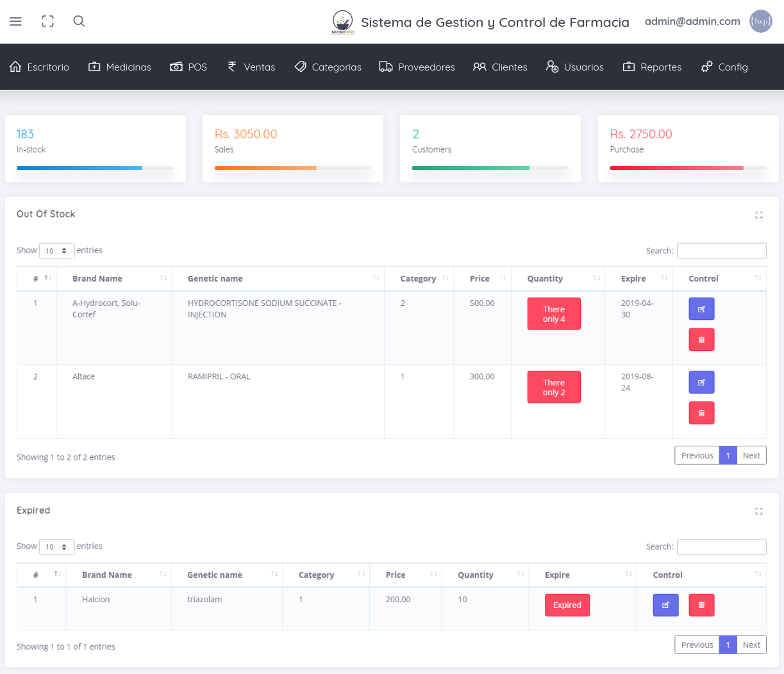Edit the Halcion expired medicine
The height and width of the screenshot is (674, 784).
(665, 605)
